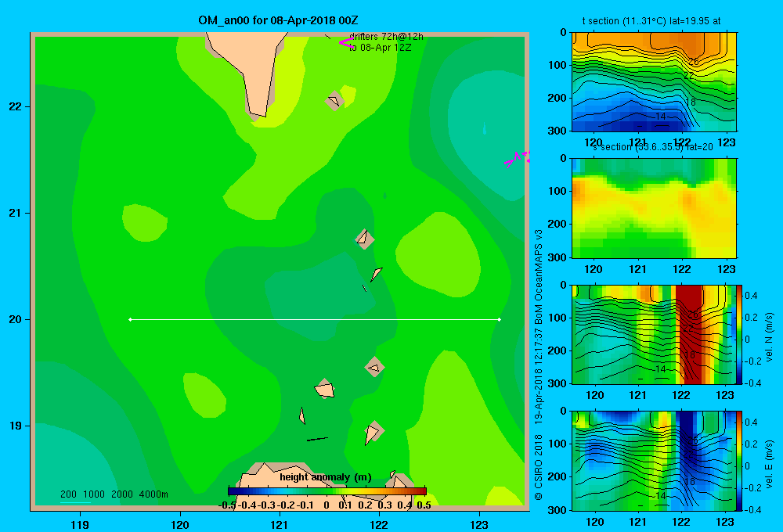Screen dimensions: 783x532
Task: Click the "100" depth label on the temperature section
Action: click(x=558, y=65)
